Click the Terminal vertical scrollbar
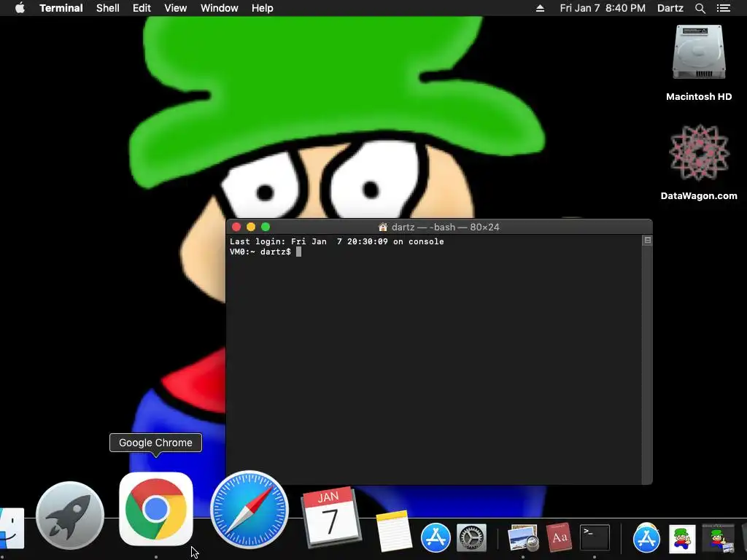Image resolution: width=747 pixels, height=560 pixels. 647,365
